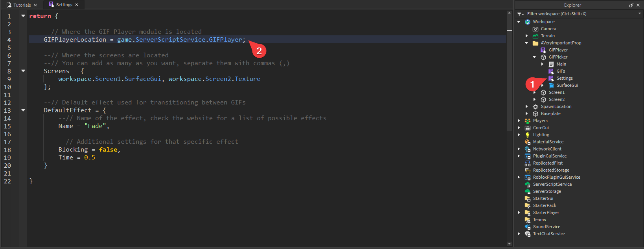The height and width of the screenshot is (249, 644).
Task: Select the Baseplate item in Explorer
Action: point(550,114)
